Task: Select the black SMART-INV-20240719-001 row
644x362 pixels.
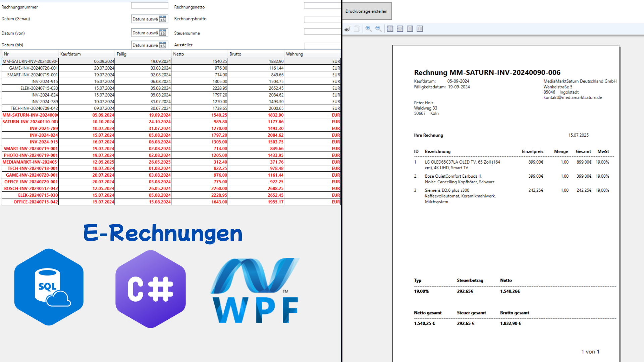Action: click(171, 75)
